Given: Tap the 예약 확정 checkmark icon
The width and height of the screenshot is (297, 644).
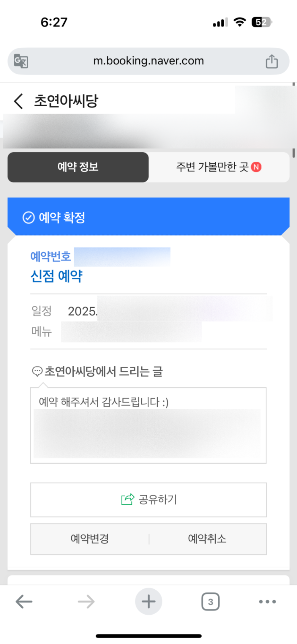Looking at the screenshot, I should (29, 218).
